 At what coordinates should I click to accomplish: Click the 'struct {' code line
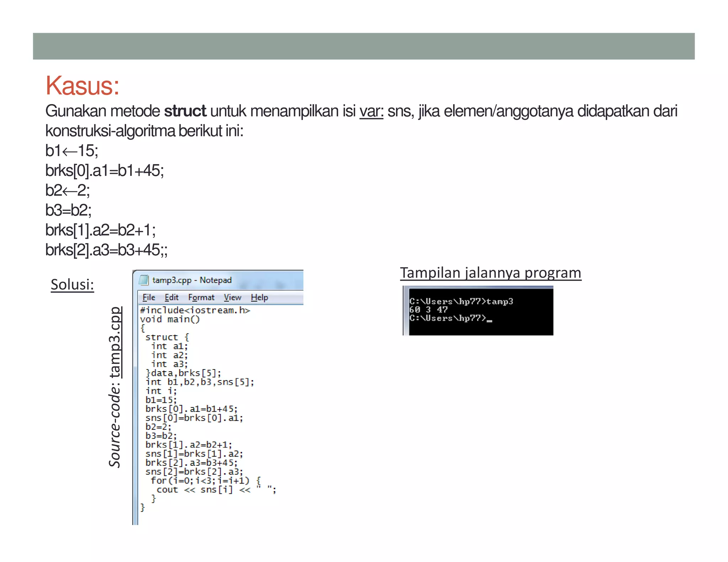(x=167, y=337)
